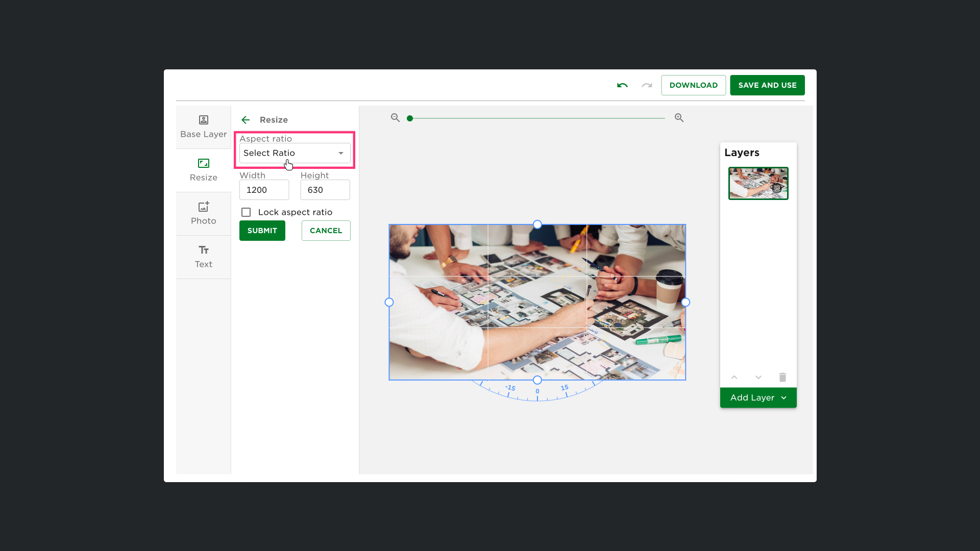Image resolution: width=980 pixels, height=551 pixels.
Task: Open the Base Layer tab
Action: [x=204, y=127]
